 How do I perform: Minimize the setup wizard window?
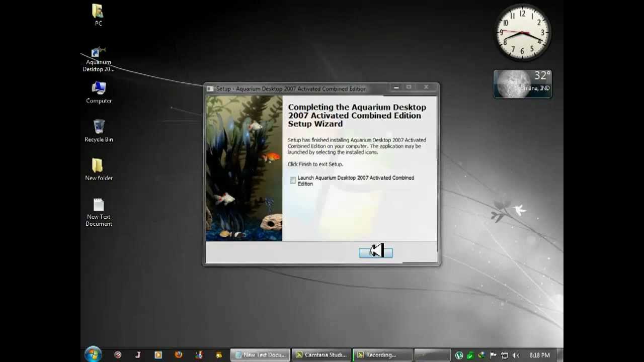[396, 87]
